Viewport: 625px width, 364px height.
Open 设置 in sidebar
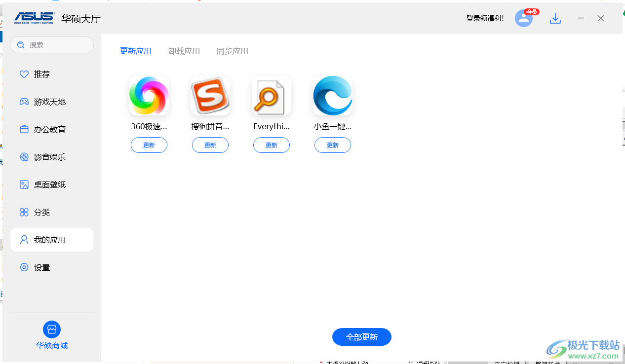(52, 267)
